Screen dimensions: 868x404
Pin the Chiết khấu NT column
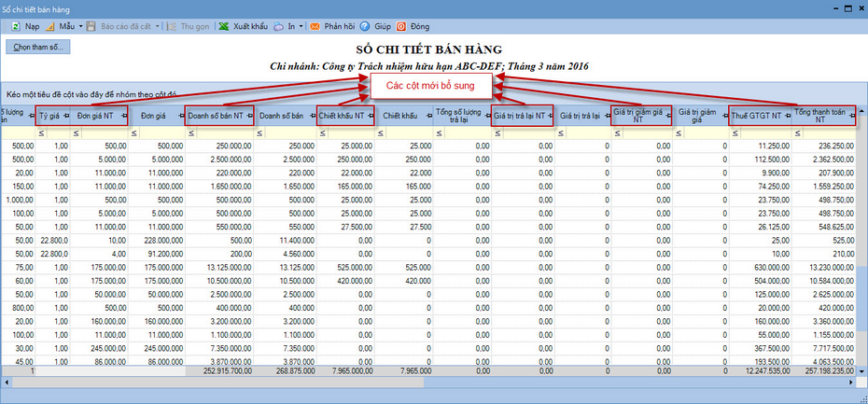371,115
